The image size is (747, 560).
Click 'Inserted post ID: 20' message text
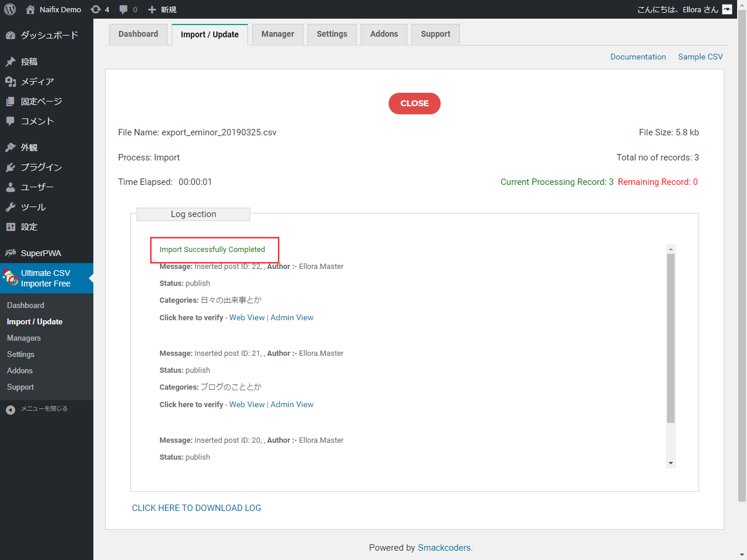click(228, 440)
